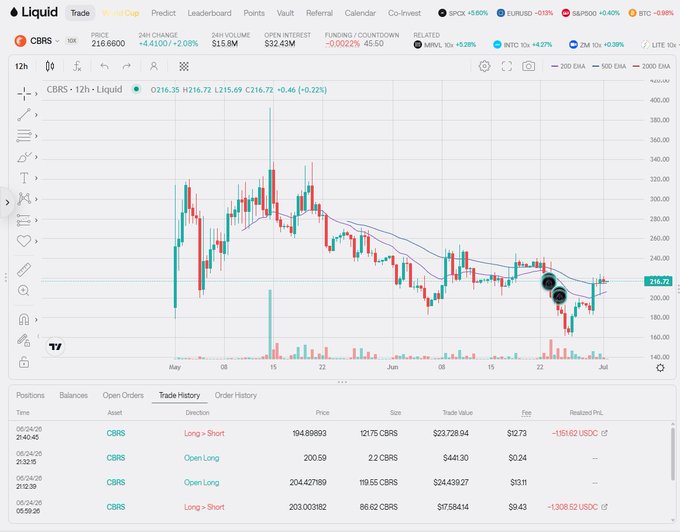This screenshot has height=532, width=680.
Task: Open the Predict nav item
Action: 163,13
